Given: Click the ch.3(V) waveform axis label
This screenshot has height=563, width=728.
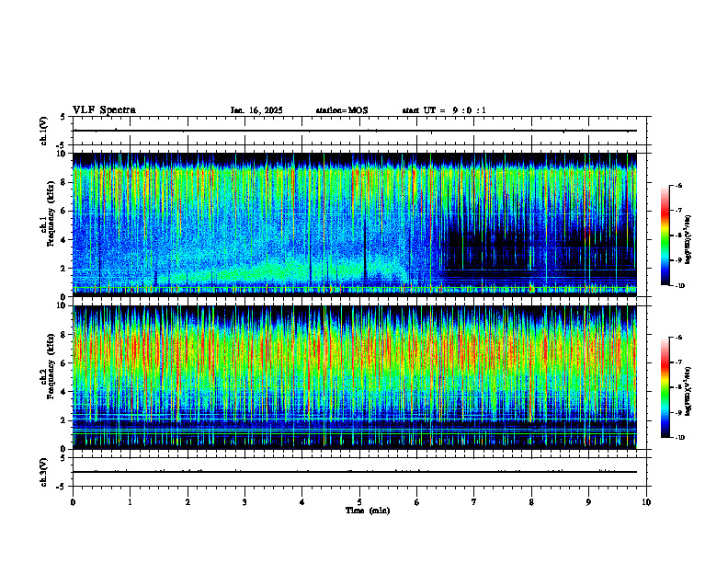Looking at the screenshot, I should pos(43,472).
